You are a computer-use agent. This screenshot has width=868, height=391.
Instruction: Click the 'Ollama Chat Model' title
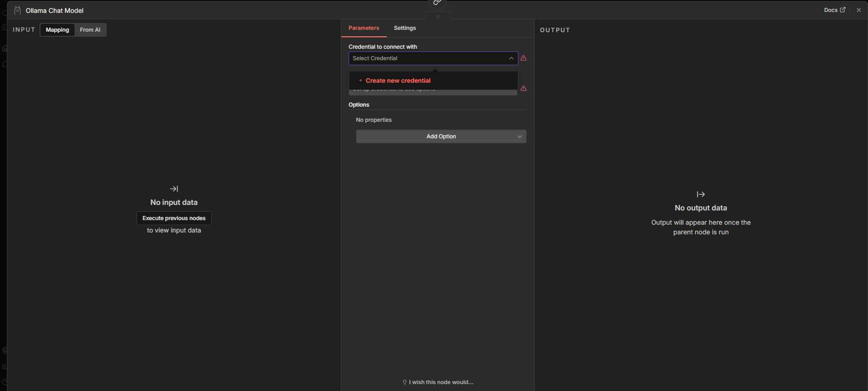(x=55, y=11)
